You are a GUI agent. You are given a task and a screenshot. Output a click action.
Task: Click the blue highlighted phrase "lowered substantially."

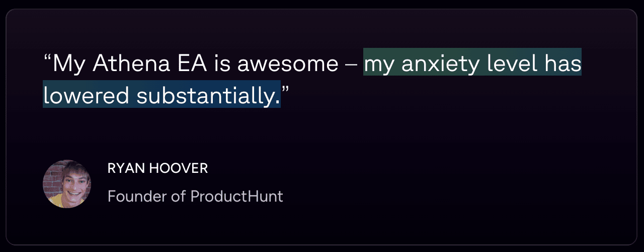pos(162,96)
